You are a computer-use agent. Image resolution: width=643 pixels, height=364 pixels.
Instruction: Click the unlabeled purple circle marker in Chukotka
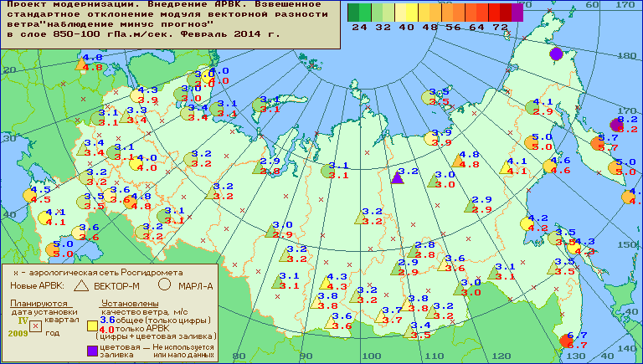556,54
